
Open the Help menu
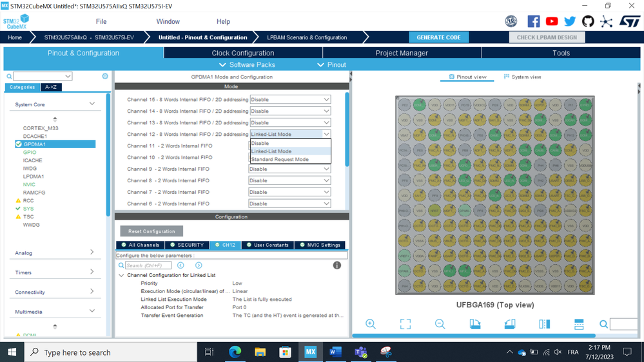(x=224, y=21)
